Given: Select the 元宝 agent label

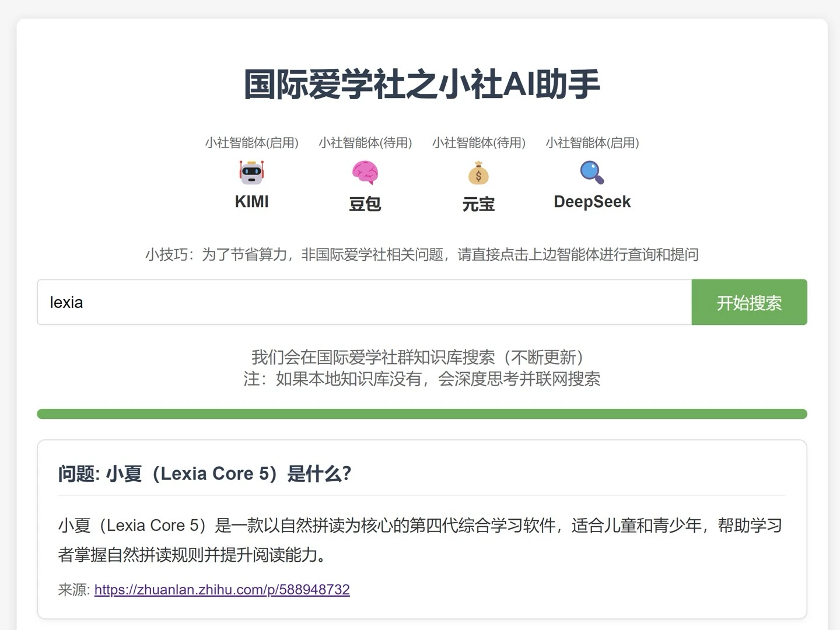Looking at the screenshot, I should pyautogui.click(x=478, y=204).
